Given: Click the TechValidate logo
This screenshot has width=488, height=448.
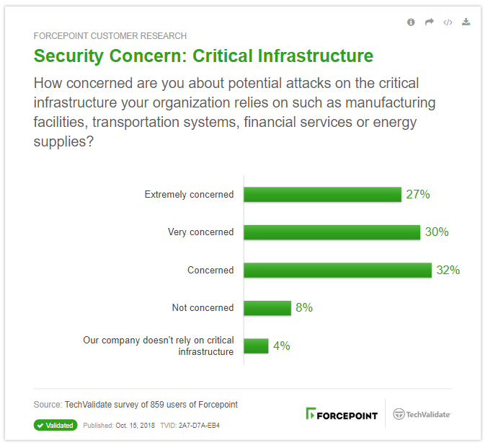Looking at the screenshot, I should [422, 414].
